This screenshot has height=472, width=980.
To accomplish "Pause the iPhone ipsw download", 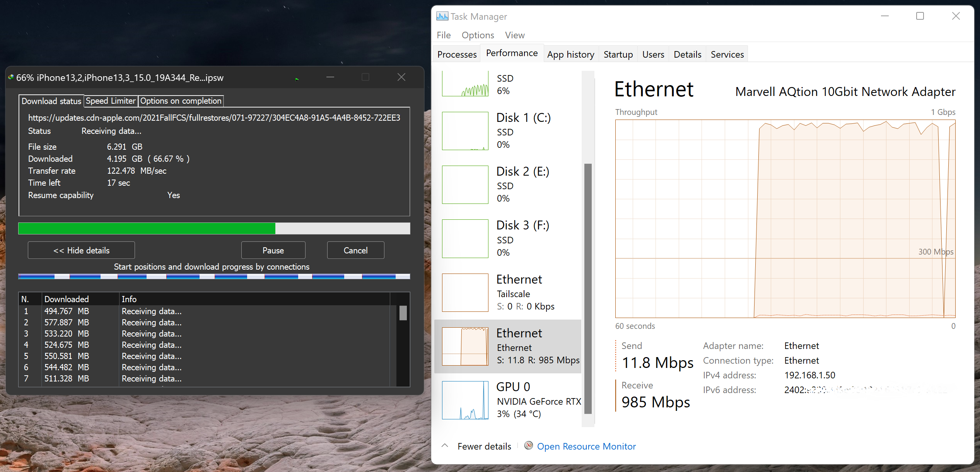I will point(273,250).
